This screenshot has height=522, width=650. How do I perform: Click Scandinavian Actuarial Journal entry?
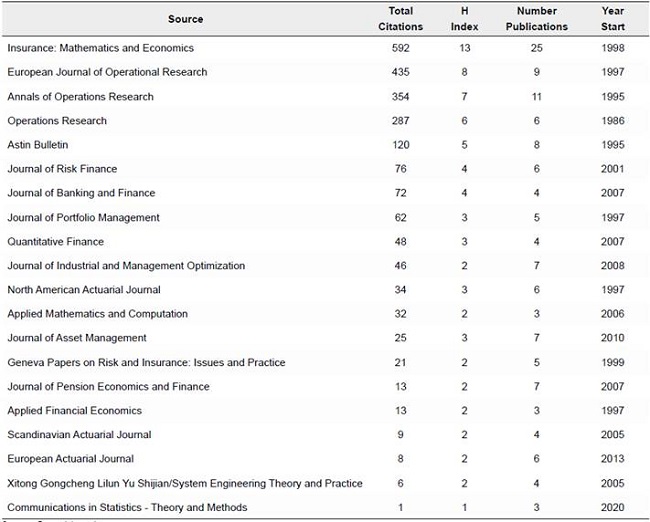click(x=79, y=435)
